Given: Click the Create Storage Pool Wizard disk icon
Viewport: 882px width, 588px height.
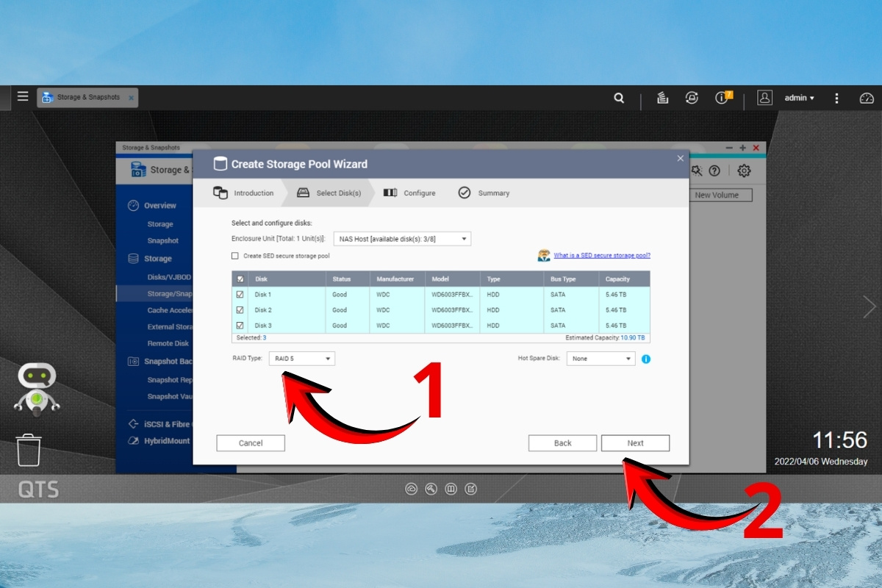Looking at the screenshot, I should pos(220,164).
